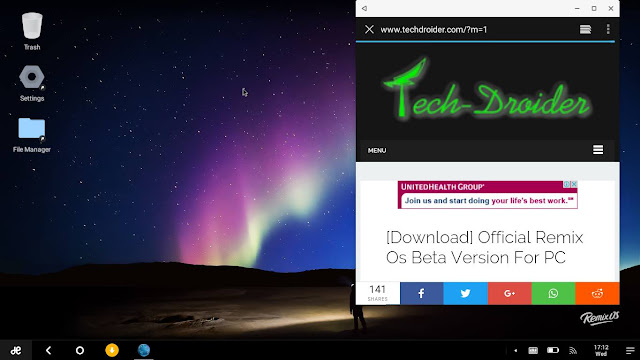
Task: Share the article on Google Plus
Action: click(509, 293)
